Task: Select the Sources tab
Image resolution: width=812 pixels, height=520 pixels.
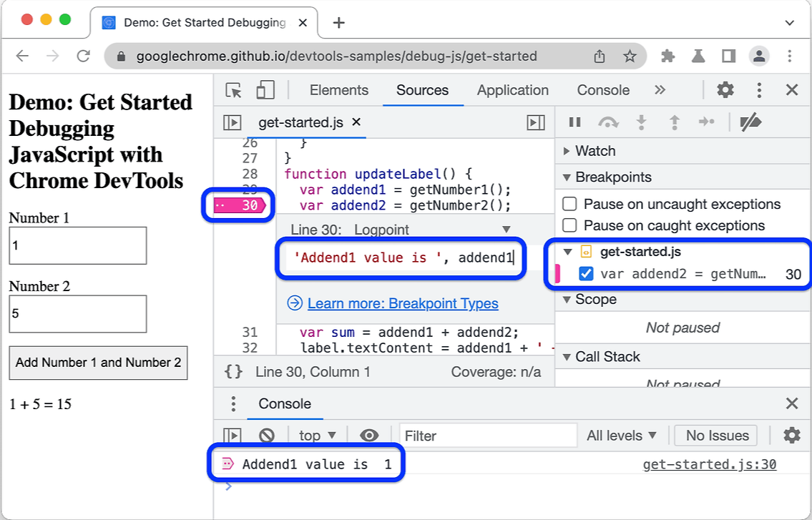Action: click(x=422, y=90)
